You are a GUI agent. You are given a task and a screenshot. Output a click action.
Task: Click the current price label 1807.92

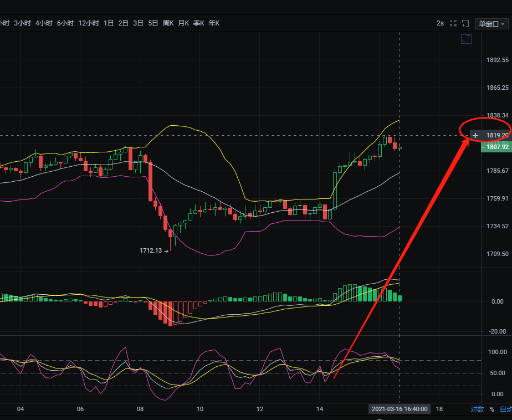point(496,147)
